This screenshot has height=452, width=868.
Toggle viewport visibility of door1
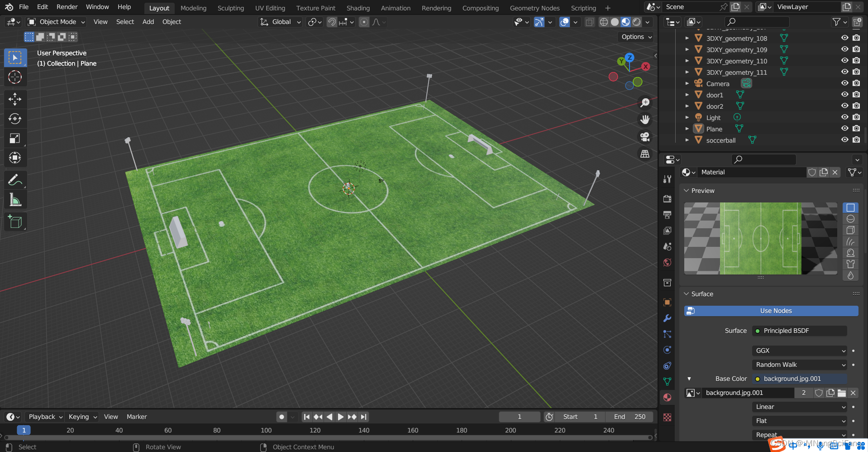[844, 95]
